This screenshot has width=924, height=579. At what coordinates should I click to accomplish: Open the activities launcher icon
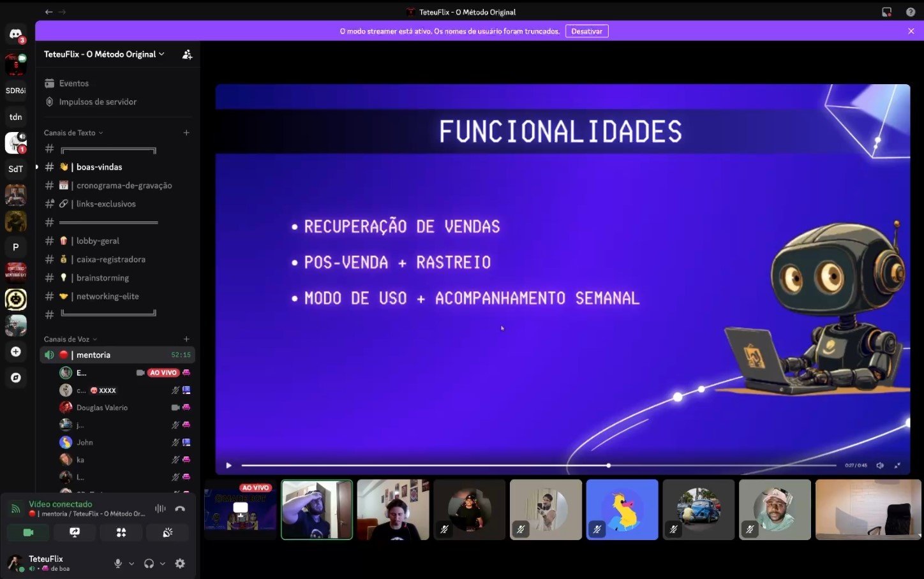(x=121, y=532)
